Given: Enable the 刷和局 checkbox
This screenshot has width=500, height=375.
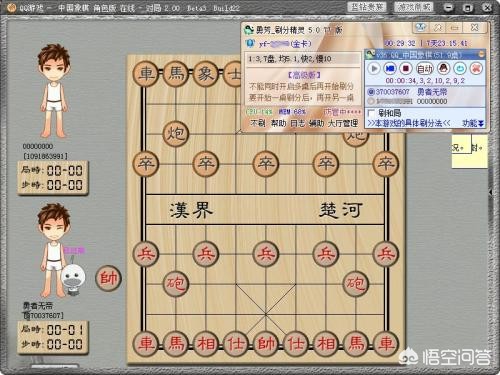Looking at the screenshot, I should tap(371, 113).
